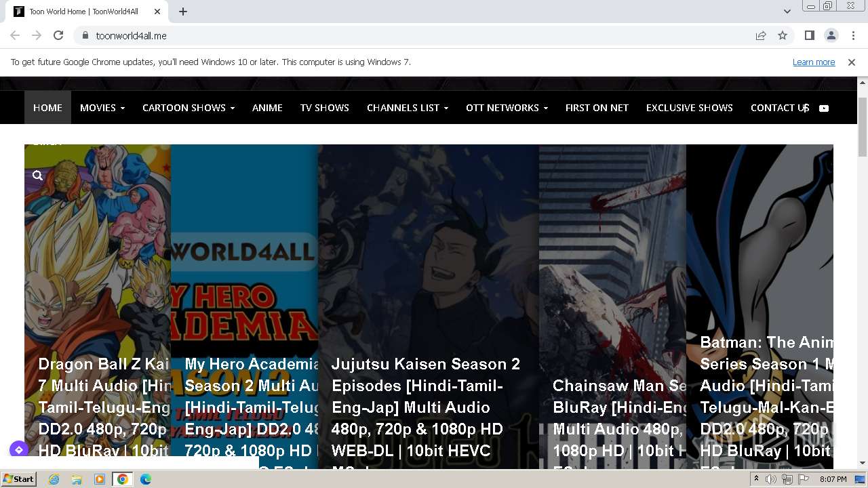Open network status in system tray
868x488 pixels.
(x=787, y=479)
